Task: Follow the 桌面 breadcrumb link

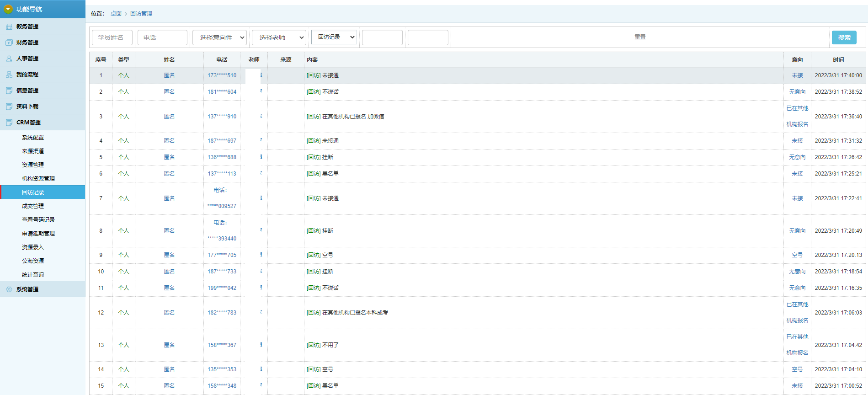Action: [x=116, y=14]
